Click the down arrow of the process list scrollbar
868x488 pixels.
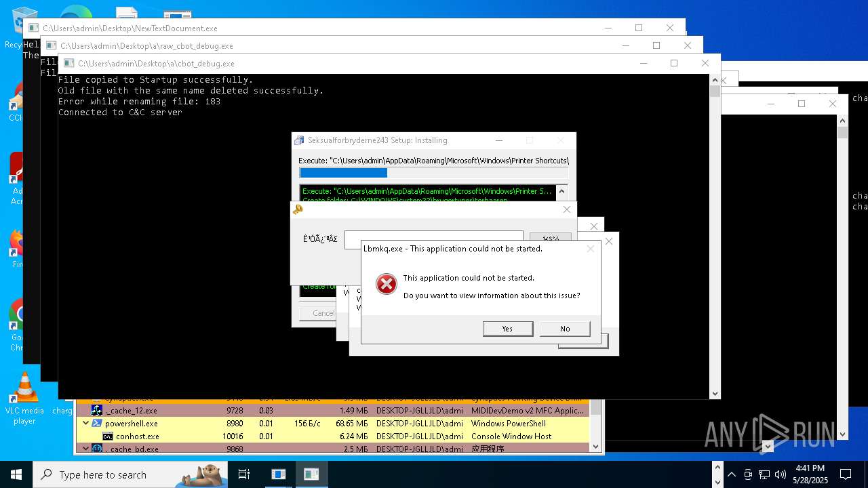tap(596, 447)
